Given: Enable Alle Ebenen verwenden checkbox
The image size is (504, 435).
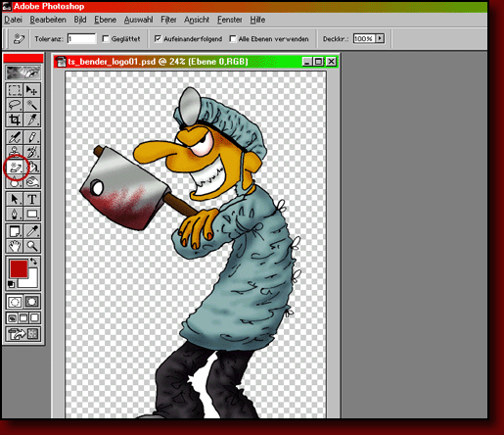Looking at the screenshot, I should tap(233, 39).
